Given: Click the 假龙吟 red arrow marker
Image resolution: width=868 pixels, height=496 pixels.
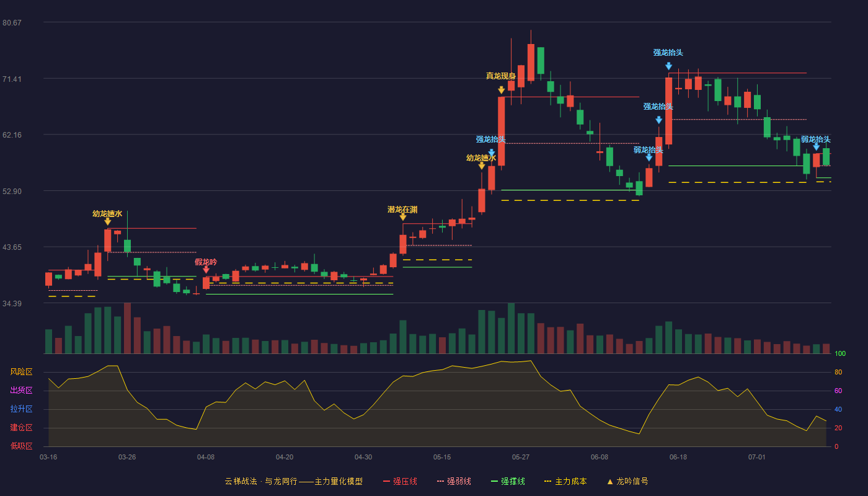Looking at the screenshot, I should click(x=206, y=270).
